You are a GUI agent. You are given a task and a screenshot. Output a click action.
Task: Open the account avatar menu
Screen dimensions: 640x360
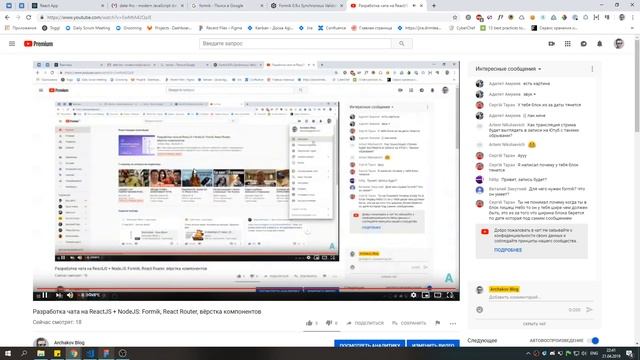pos(619,44)
